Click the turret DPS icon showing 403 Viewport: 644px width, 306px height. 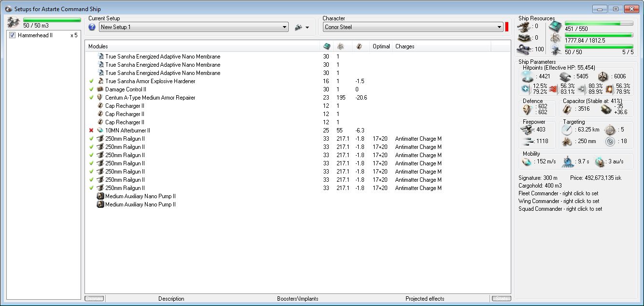pos(528,130)
